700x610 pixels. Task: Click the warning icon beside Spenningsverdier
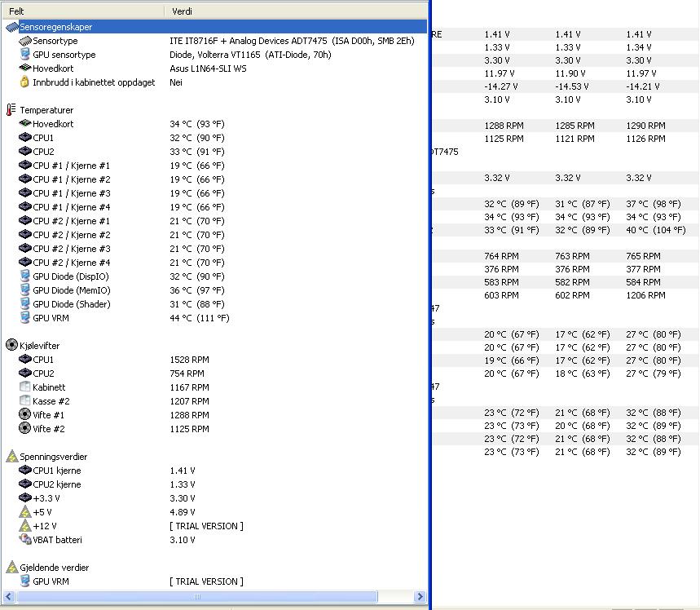[x=11, y=456]
